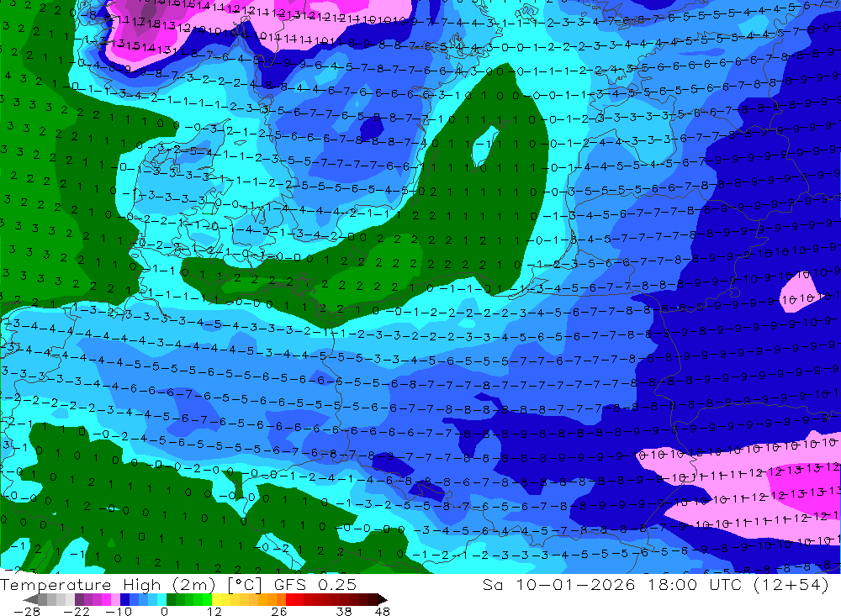Click the right arrow end of color scale
Image resolution: width=841 pixels, height=616 pixels.
(x=383, y=599)
